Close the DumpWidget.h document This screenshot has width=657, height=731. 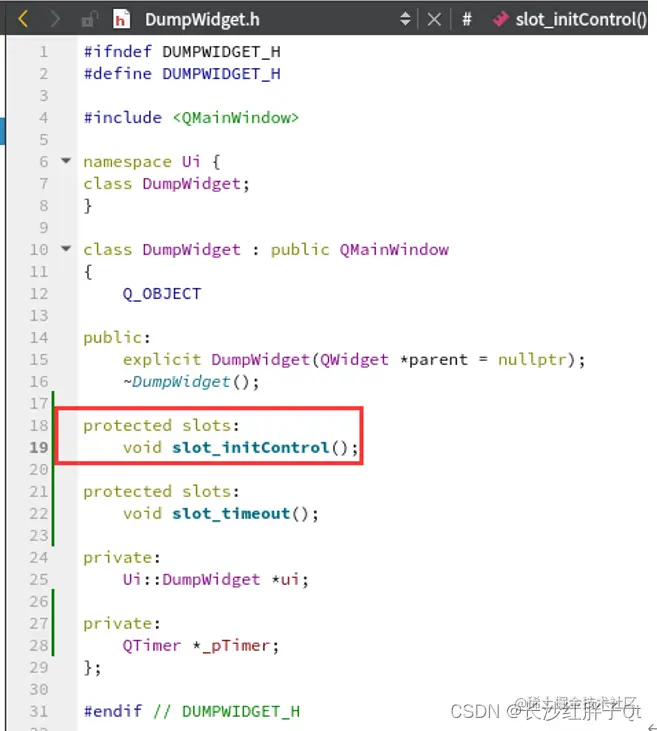coord(434,19)
